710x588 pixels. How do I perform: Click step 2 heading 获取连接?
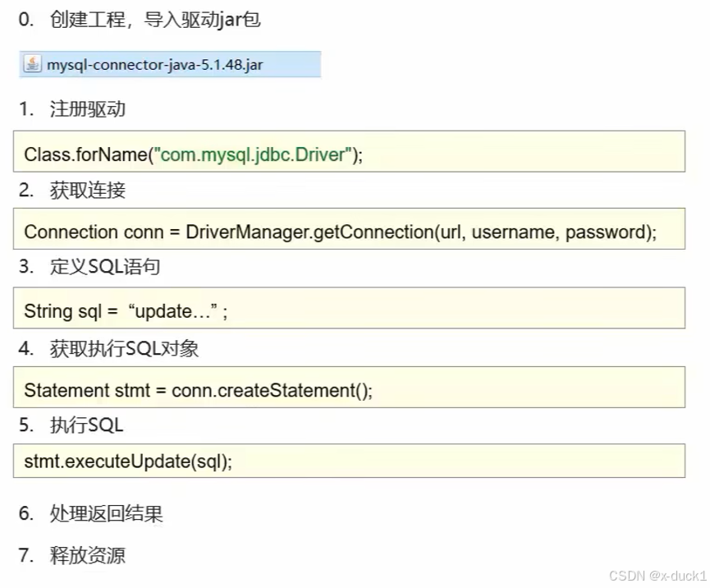[x=72, y=190]
